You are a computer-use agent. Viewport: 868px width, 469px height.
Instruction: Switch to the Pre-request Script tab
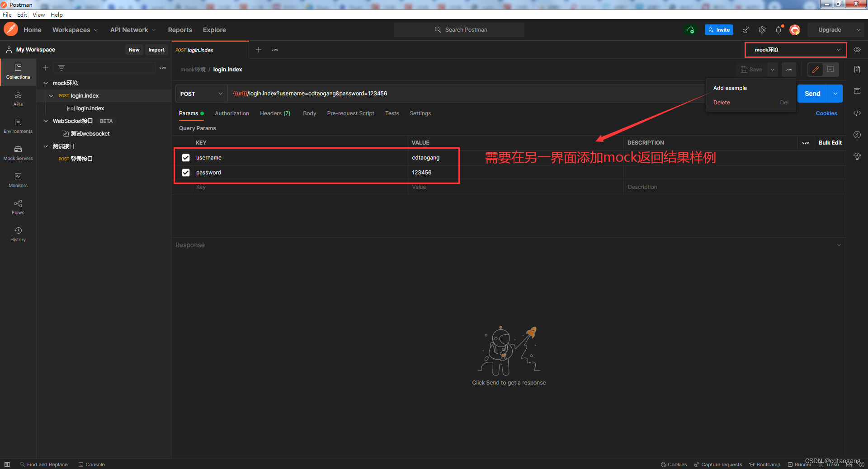351,113
